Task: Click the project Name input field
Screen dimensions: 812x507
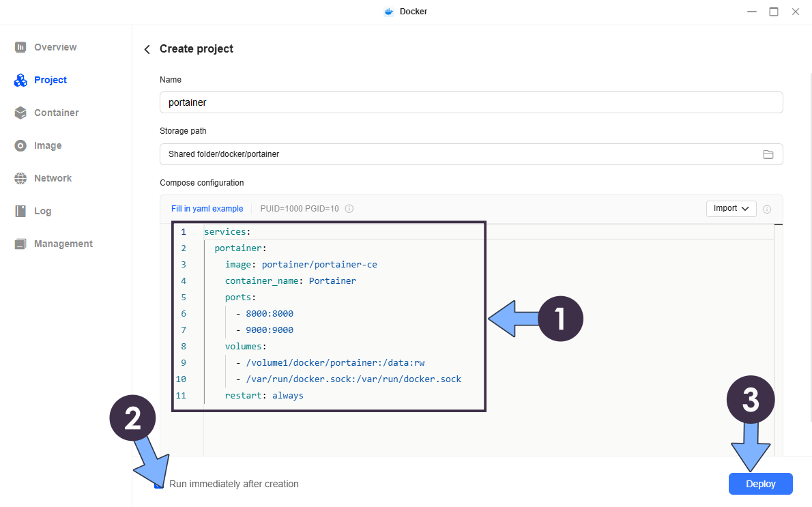Action: click(x=471, y=102)
